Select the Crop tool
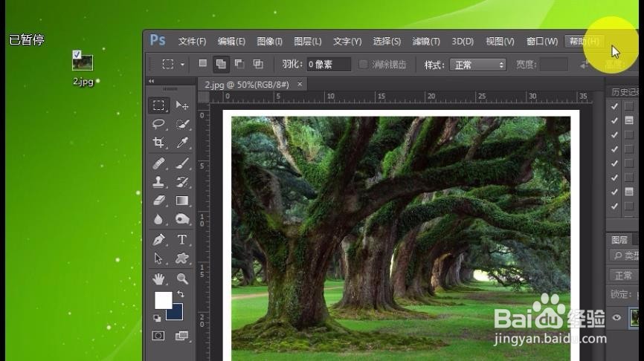 [x=158, y=143]
